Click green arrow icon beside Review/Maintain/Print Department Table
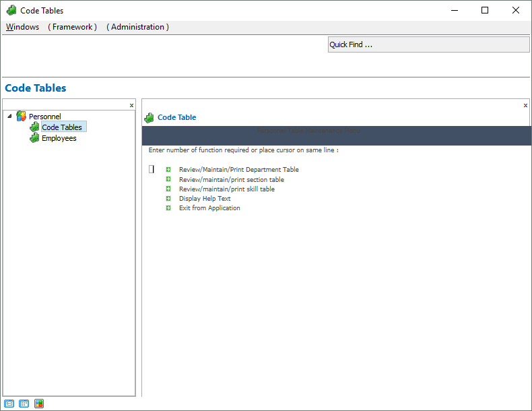532x411 pixels. tap(168, 170)
